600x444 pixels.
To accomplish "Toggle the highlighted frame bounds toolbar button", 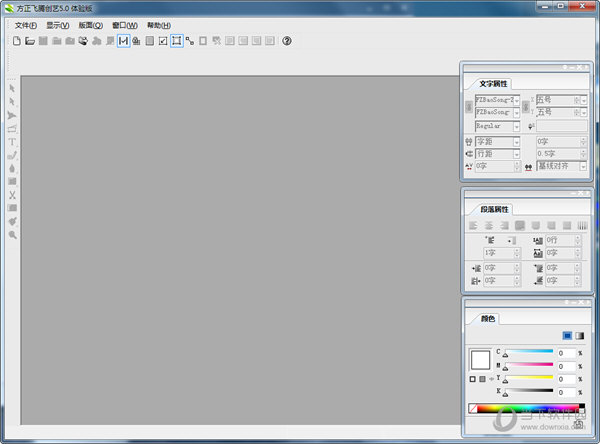I will click(176, 41).
